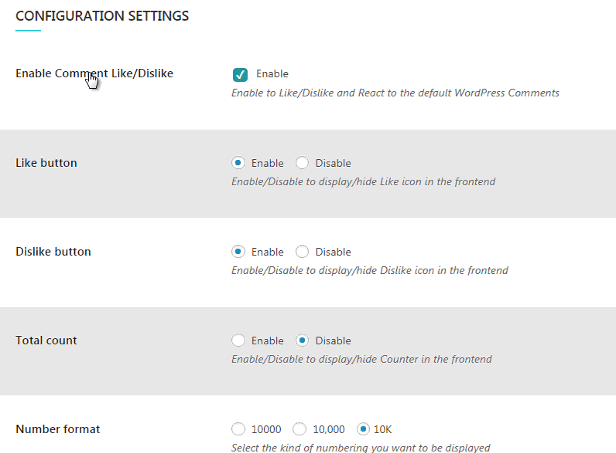Select Enable radio for Total count
Viewport: 616px width, 453px height.
(238, 340)
